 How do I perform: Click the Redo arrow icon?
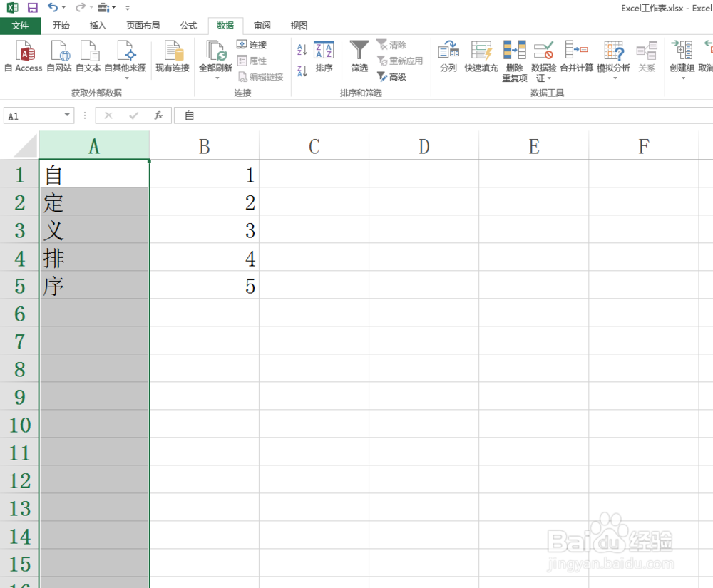point(80,7)
